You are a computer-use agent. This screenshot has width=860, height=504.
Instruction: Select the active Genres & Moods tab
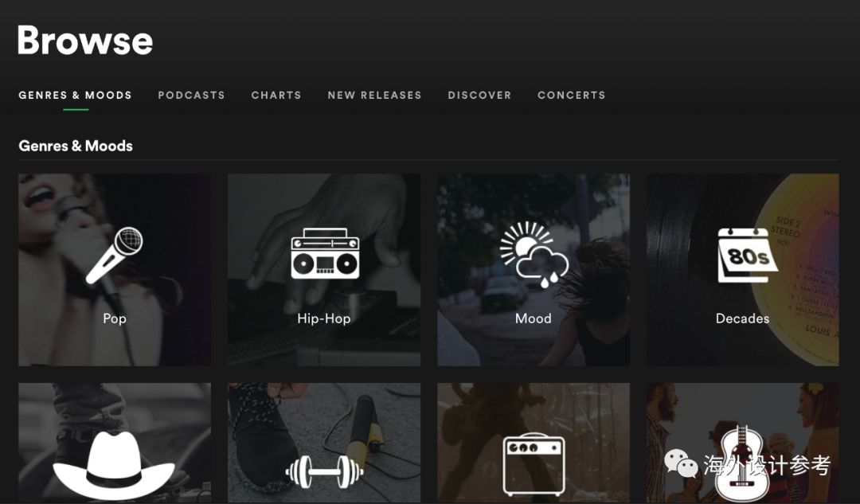[x=75, y=95]
